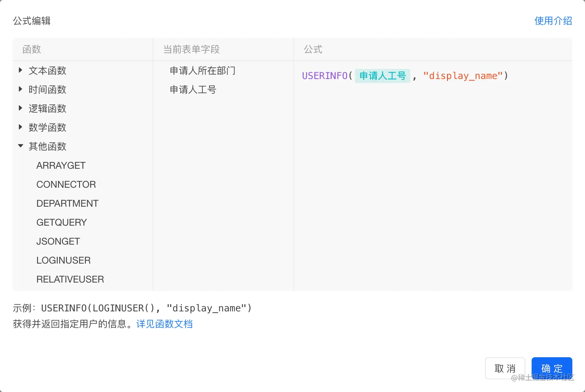
Task: Click the 函数 column header
Action: click(32, 49)
